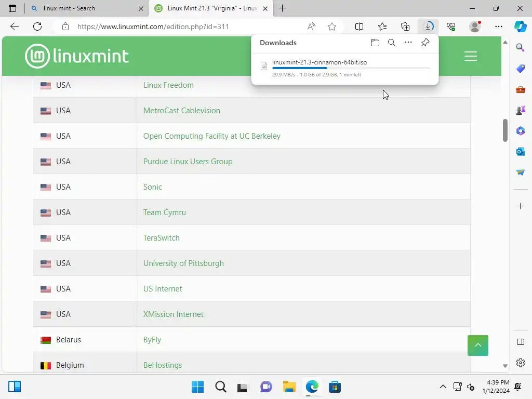
Task: Open University of Pittsburgh mirror link
Action: click(183, 263)
